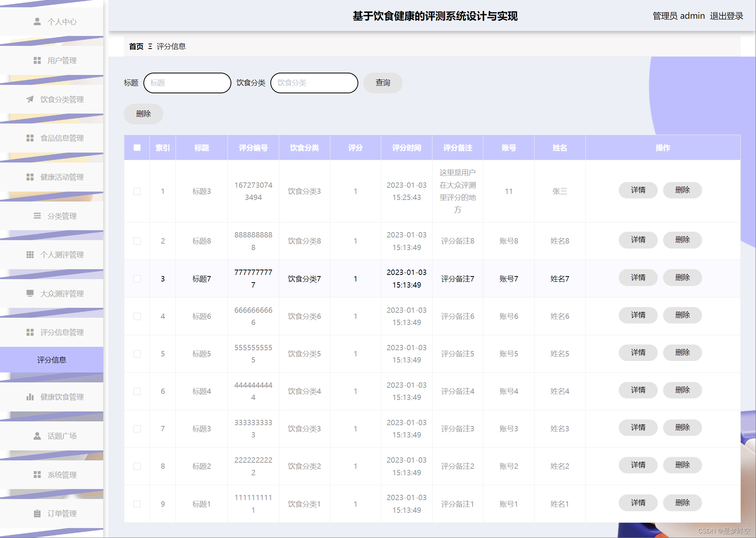Click the paper plane icon beside 饮食分类管理
The width and height of the screenshot is (756, 538).
click(x=30, y=99)
